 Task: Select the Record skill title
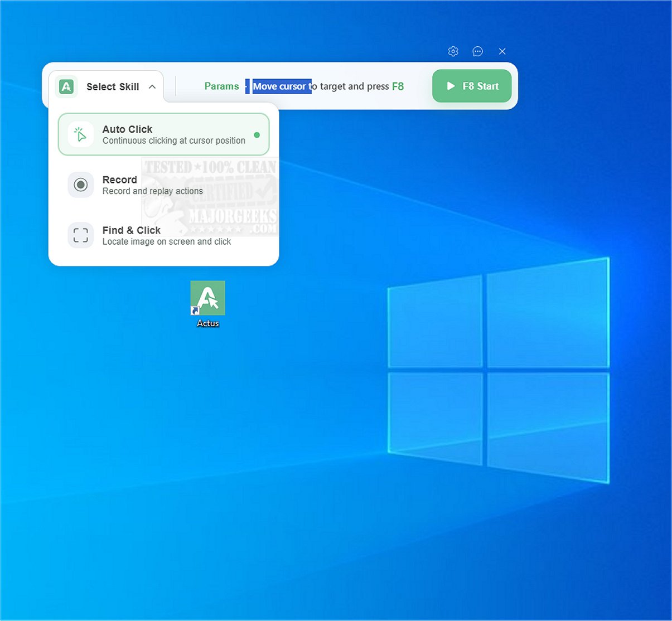click(119, 179)
